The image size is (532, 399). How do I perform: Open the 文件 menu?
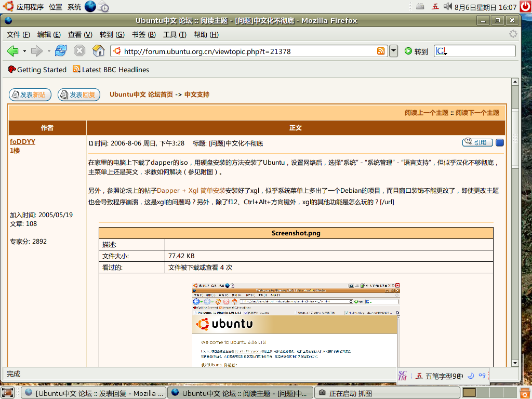[x=18, y=35]
